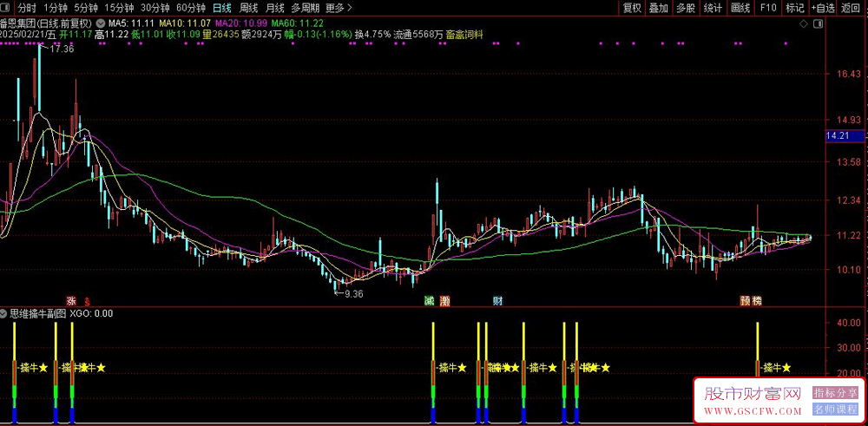Image resolution: width=868 pixels, height=426 pixels.
Task: Switch to the 周线 weekly chart tab
Action: (x=249, y=8)
